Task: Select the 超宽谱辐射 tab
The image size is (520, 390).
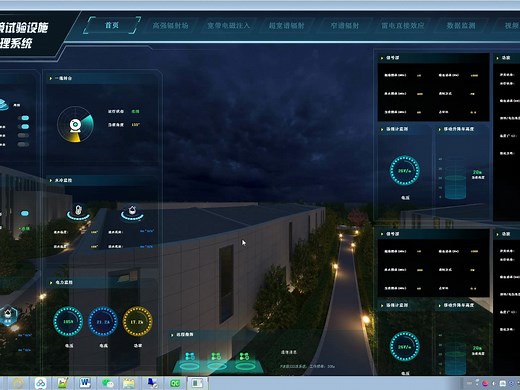Action: 286,25
